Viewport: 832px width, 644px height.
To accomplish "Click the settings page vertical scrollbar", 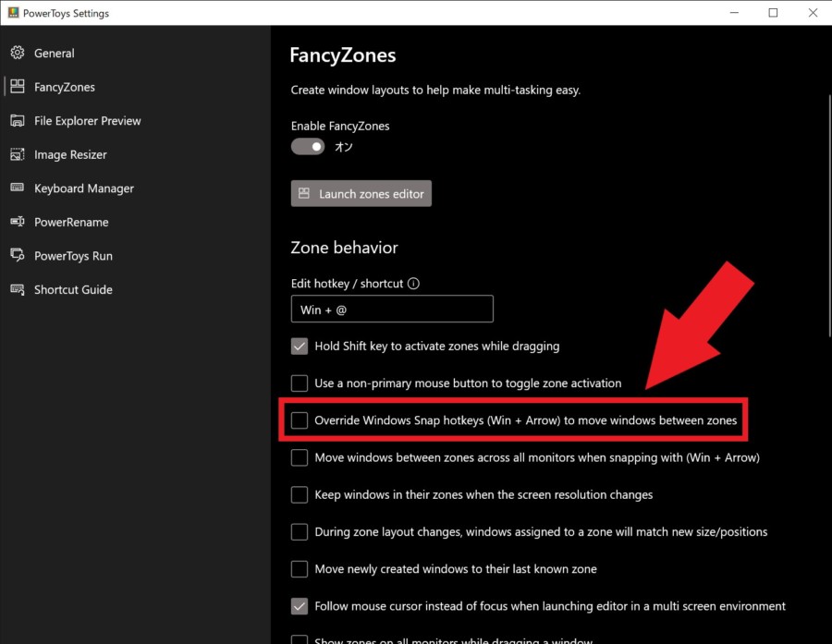I will pyautogui.click(x=829, y=215).
